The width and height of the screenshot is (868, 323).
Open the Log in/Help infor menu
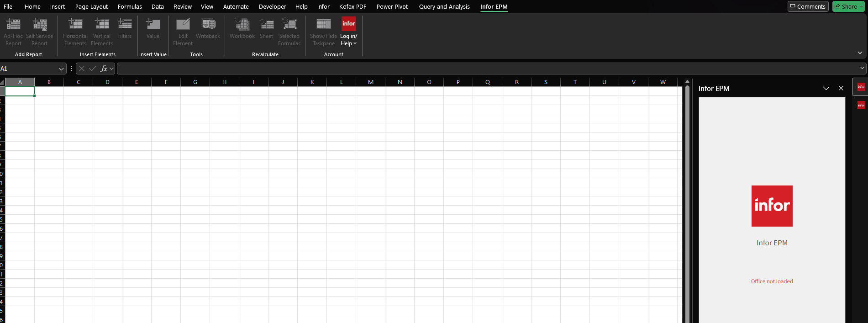[x=349, y=32]
